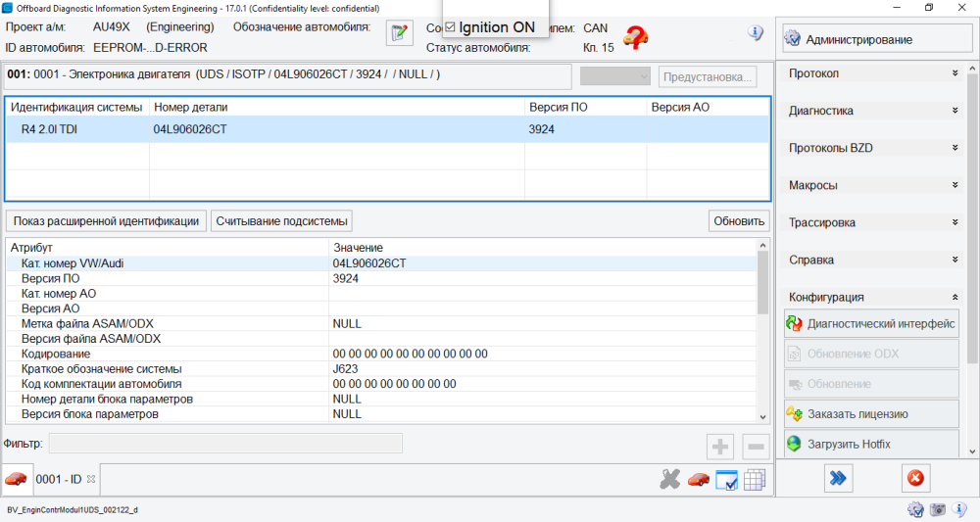Click the application logo in title bar
Image resolution: width=980 pixels, height=522 pixels.
[8, 8]
